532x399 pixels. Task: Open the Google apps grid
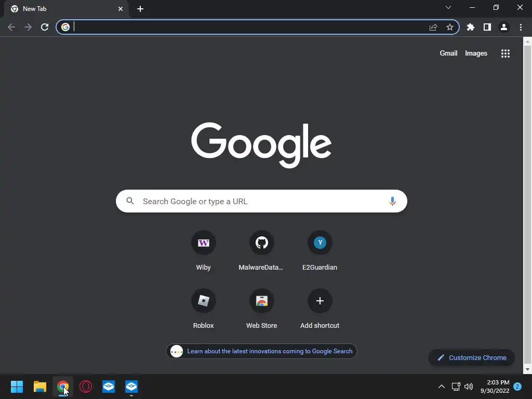tap(506, 54)
